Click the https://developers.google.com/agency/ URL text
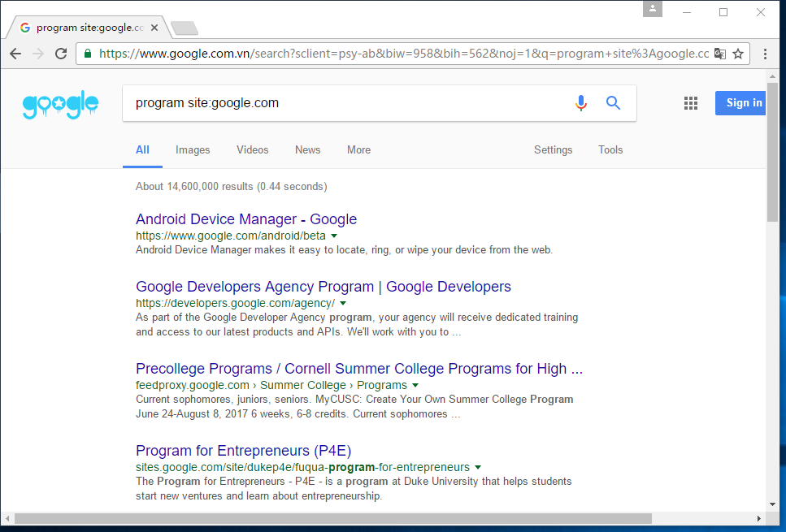 pyautogui.click(x=235, y=303)
